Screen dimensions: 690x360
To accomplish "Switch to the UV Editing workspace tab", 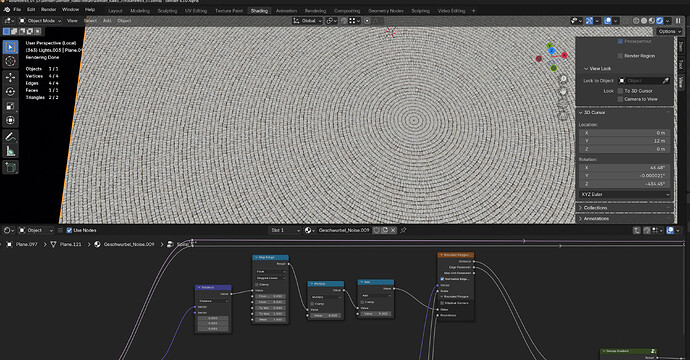I will click(x=196, y=11).
